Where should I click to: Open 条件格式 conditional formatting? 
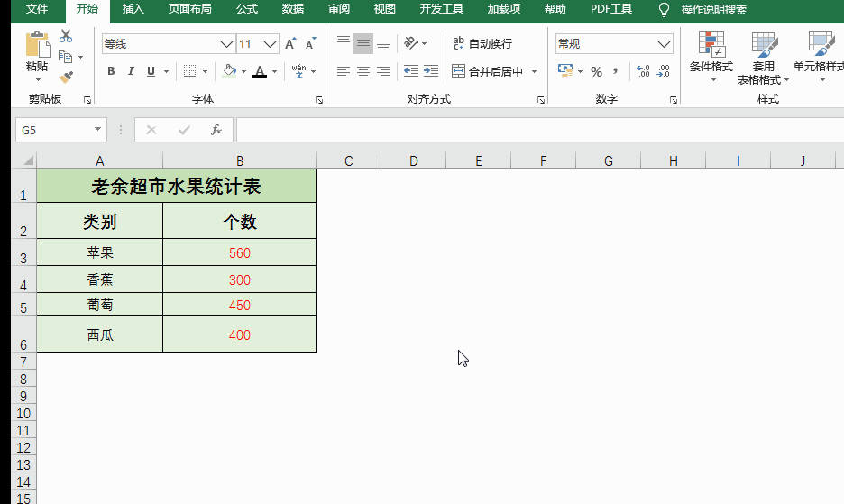tap(711, 57)
